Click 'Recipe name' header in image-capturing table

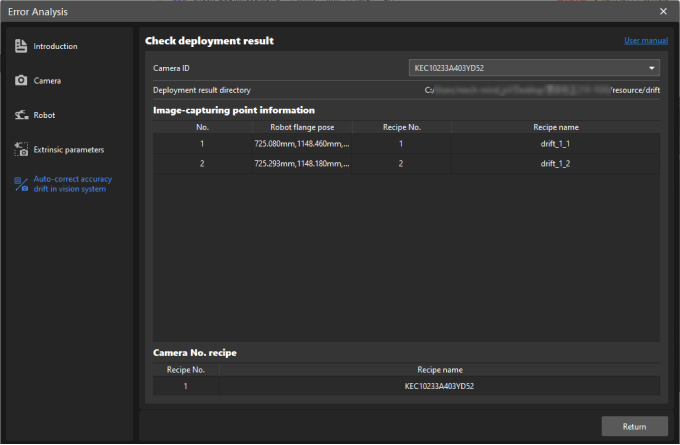click(556, 127)
